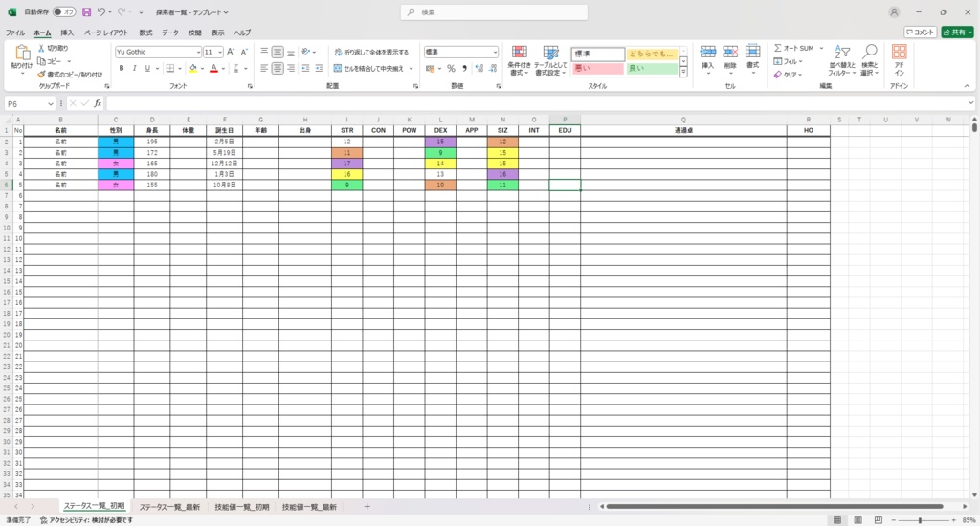
Task: Open the Formulas (数式) ribbon tab
Action: (145, 33)
